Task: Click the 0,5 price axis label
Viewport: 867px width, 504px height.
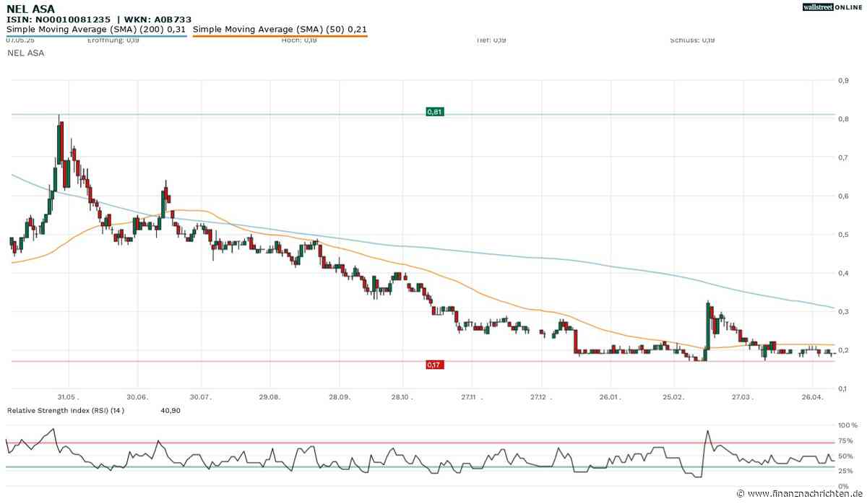Action: tap(843, 235)
